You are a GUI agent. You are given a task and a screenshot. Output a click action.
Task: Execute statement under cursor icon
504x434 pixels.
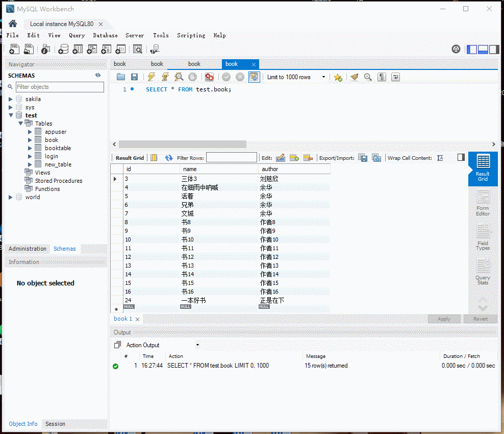pyautogui.click(x=165, y=77)
